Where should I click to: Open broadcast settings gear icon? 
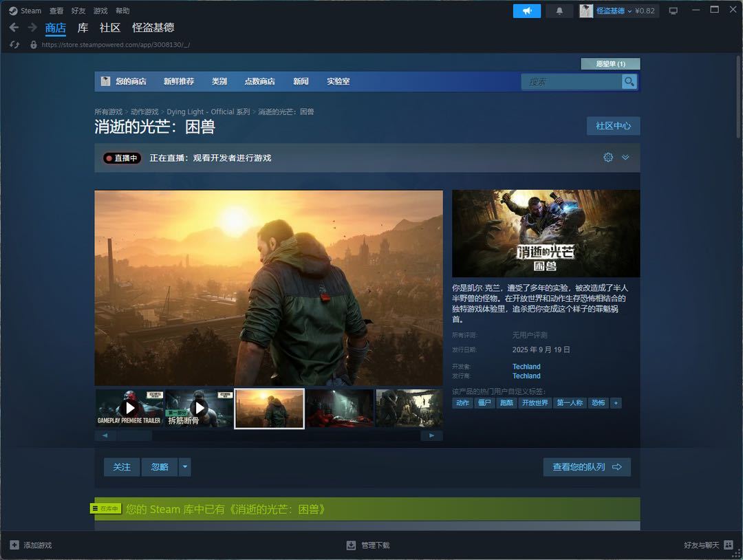pos(607,158)
